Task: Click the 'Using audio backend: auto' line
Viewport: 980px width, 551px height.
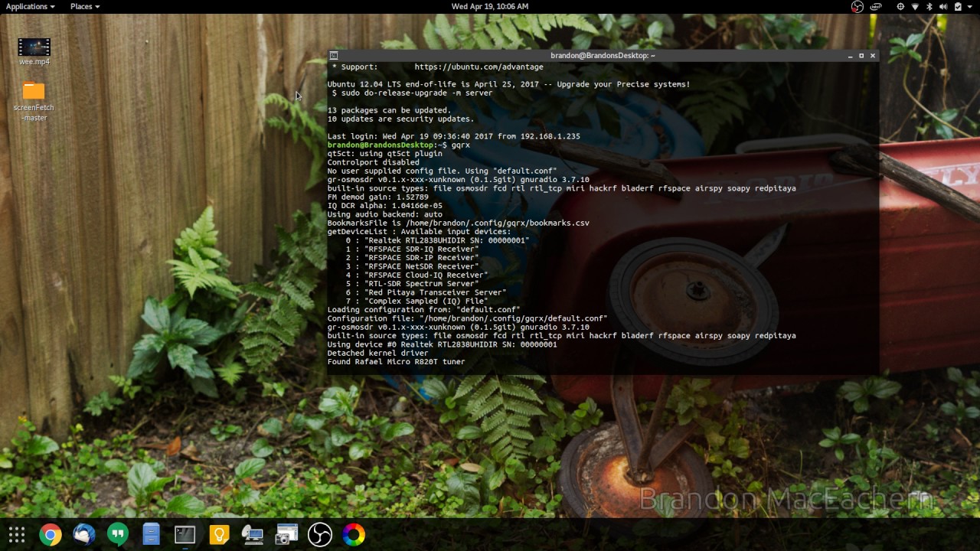Action: [x=385, y=214]
